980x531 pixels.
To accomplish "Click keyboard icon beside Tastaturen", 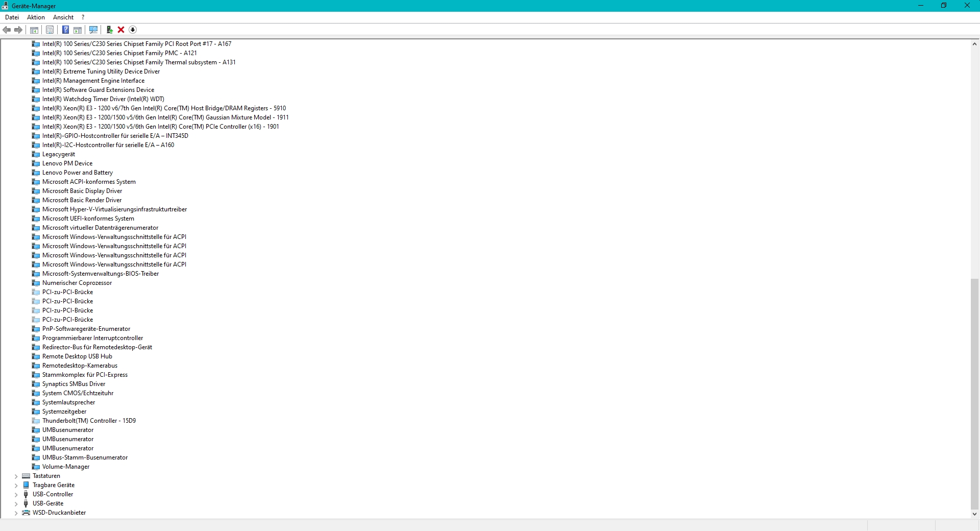I will pyautogui.click(x=26, y=476).
